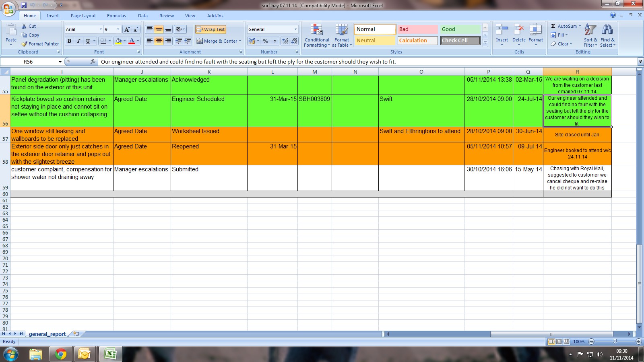Image resolution: width=644 pixels, height=362 pixels.
Task: Select the general_report sheet tab
Action: pos(47,334)
